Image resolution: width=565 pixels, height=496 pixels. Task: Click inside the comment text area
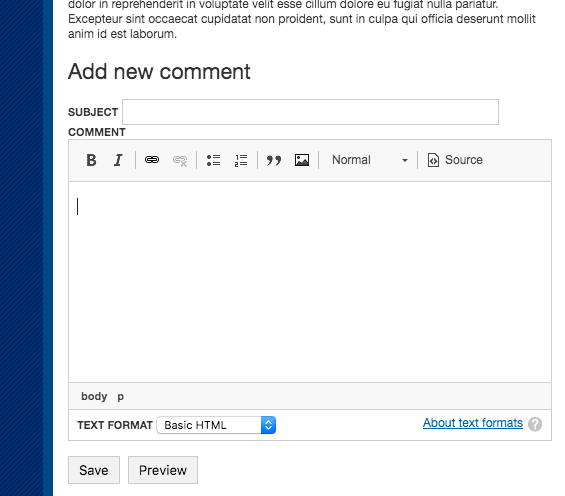(310, 282)
